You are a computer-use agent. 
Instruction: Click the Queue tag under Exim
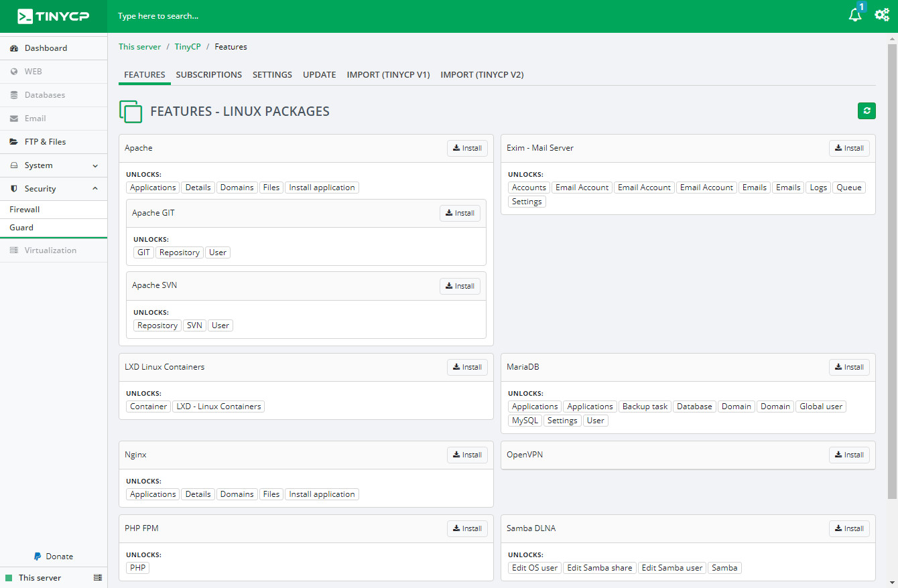click(x=849, y=188)
